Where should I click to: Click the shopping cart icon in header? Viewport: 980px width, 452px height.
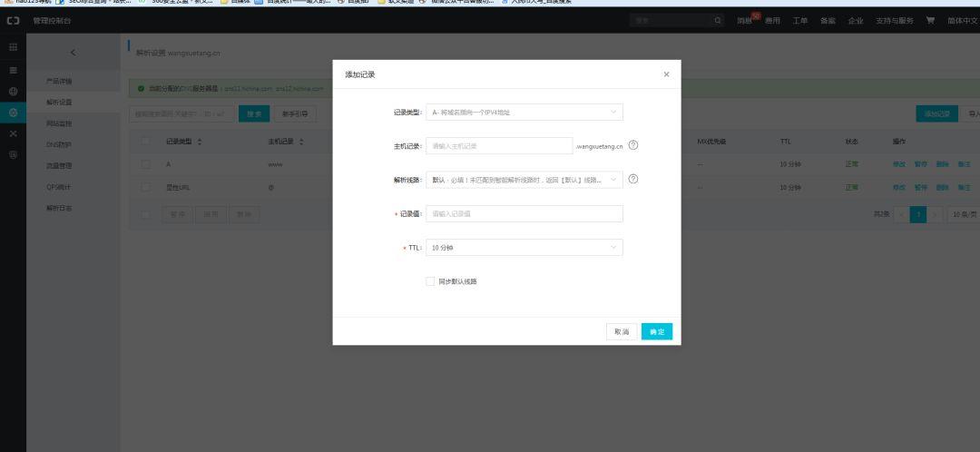(x=930, y=21)
